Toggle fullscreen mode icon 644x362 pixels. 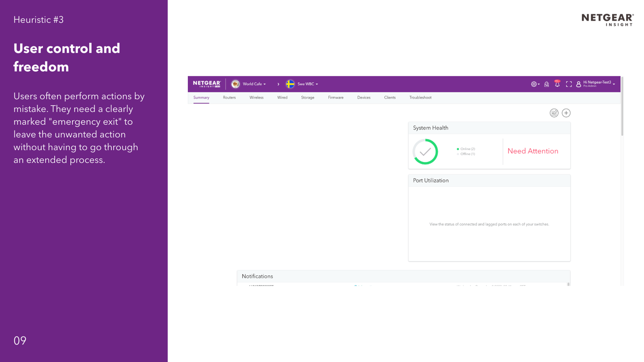[x=569, y=84]
